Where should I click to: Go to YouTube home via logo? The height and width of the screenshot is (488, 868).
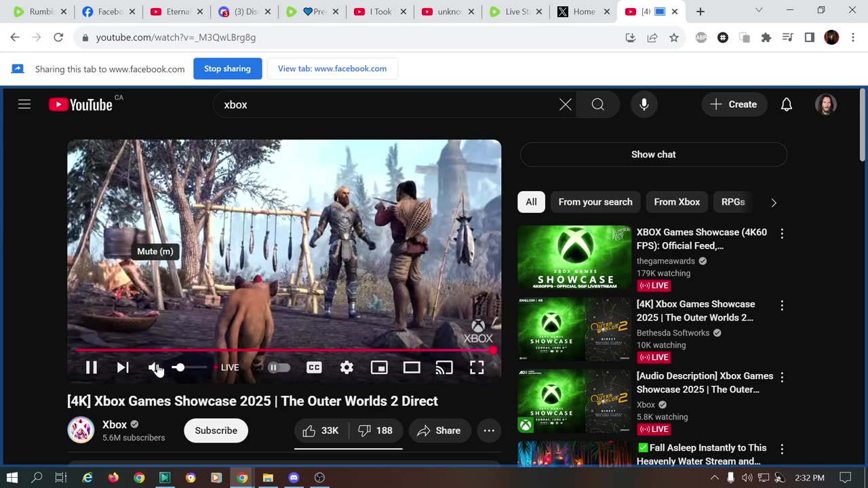(x=81, y=104)
